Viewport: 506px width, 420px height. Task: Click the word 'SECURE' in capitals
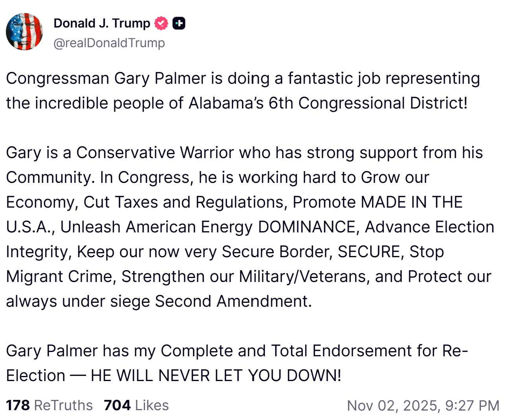click(x=369, y=252)
